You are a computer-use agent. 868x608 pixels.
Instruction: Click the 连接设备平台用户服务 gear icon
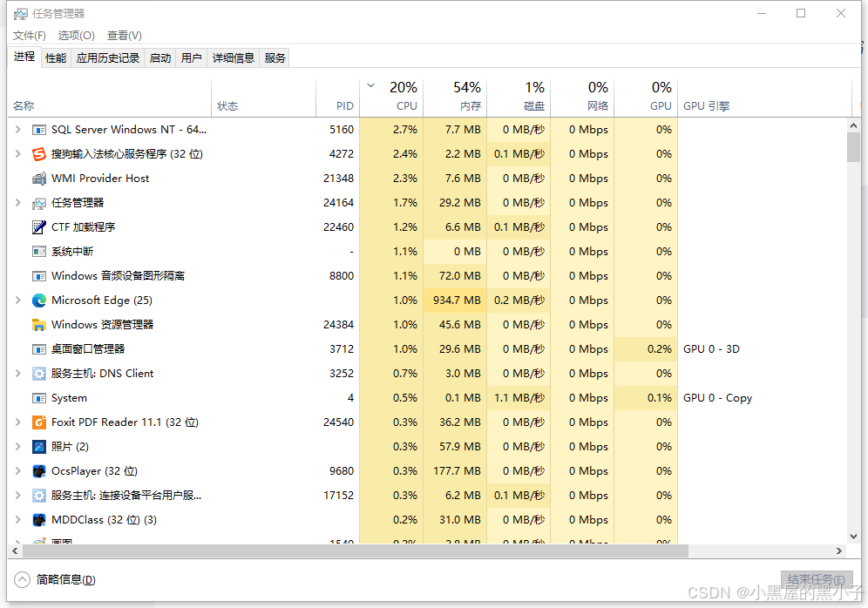pyautogui.click(x=38, y=496)
